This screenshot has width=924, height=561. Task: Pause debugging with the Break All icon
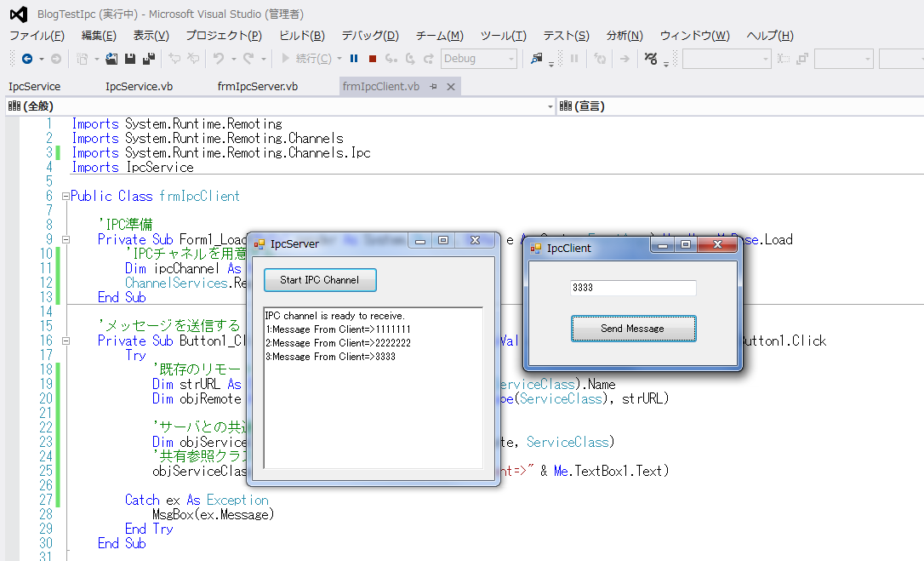[354, 59]
